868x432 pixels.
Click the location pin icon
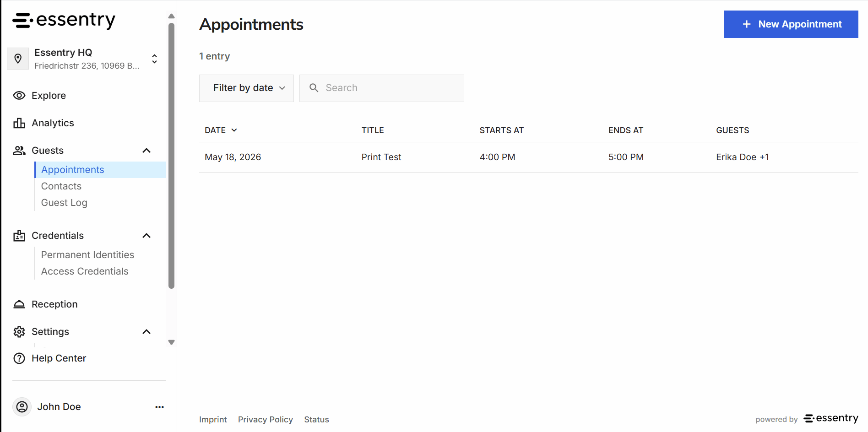18,59
